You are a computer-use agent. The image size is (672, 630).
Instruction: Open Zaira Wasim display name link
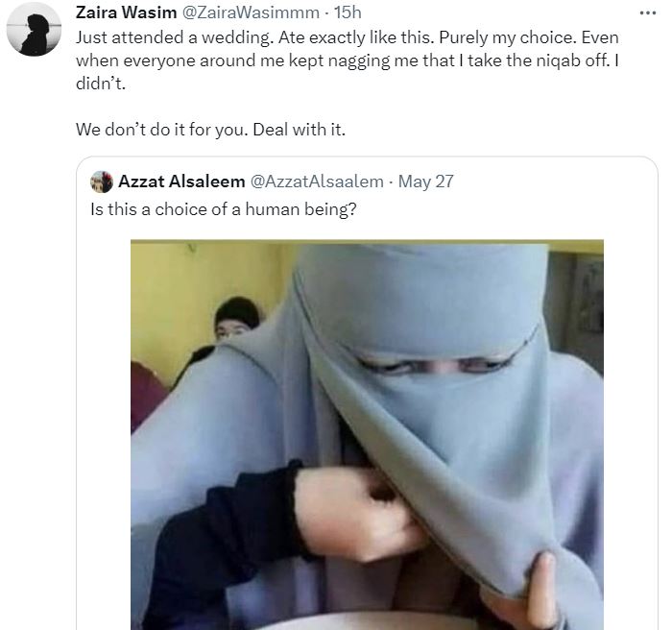click(x=126, y=12)
